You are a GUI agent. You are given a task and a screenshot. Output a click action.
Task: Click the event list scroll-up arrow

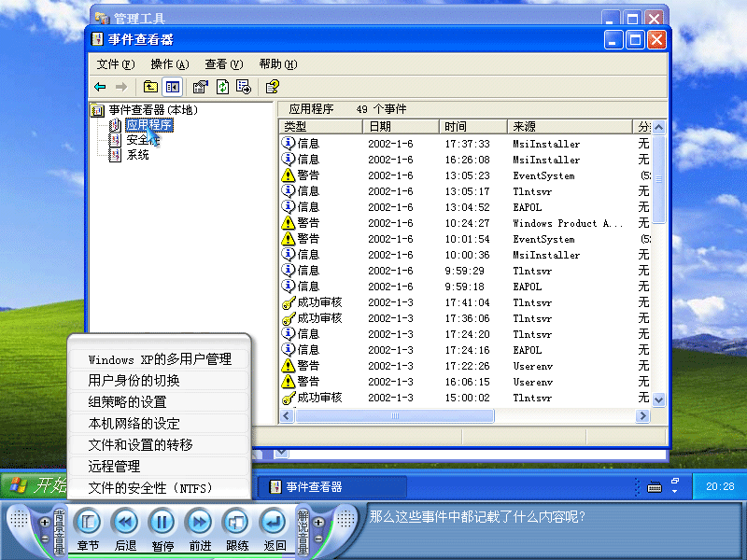coord(658,127)
